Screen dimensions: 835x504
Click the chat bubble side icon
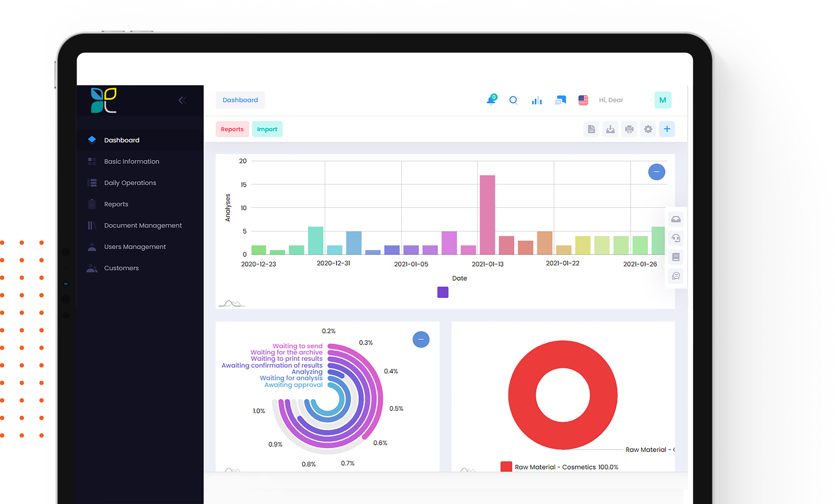(676, 276)
